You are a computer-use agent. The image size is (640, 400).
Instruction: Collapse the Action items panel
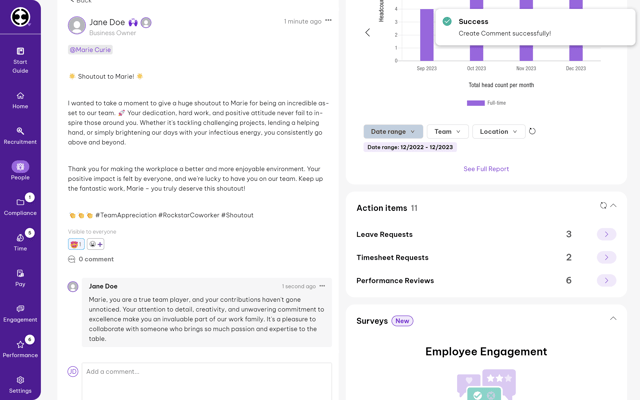pyautogui.click(x=613, y=206)
